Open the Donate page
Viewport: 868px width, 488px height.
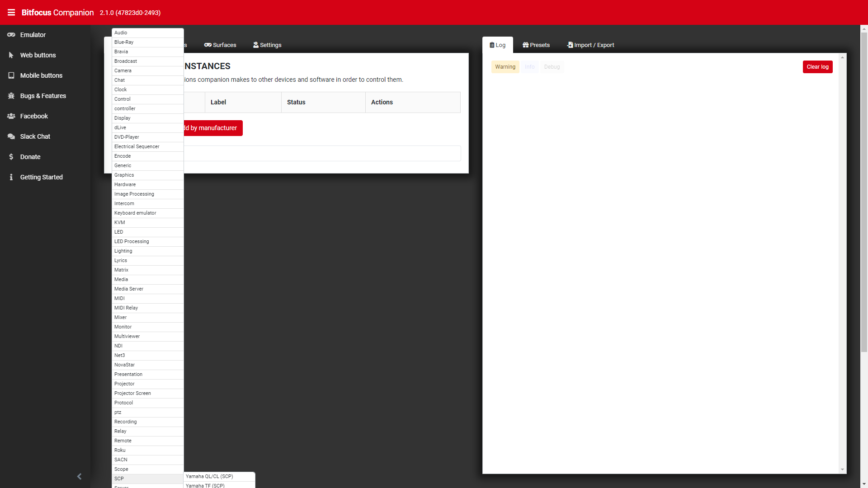tap(31, 156)
